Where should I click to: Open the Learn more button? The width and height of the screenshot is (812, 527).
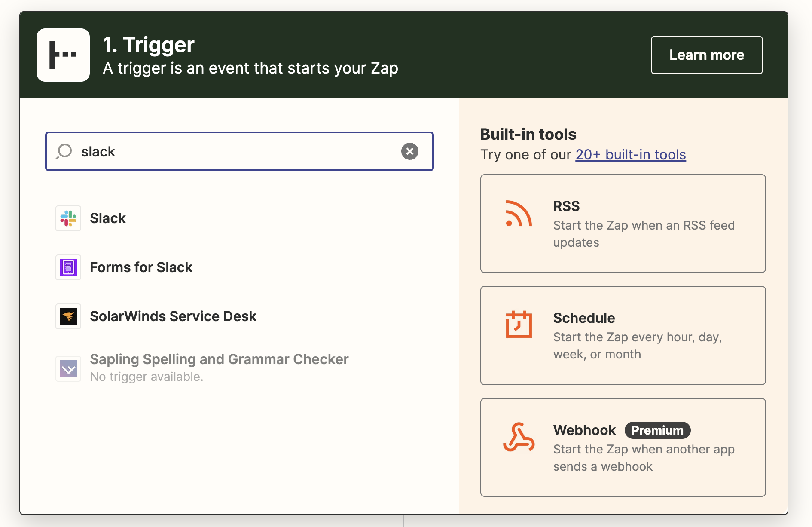tap(707, 55)
